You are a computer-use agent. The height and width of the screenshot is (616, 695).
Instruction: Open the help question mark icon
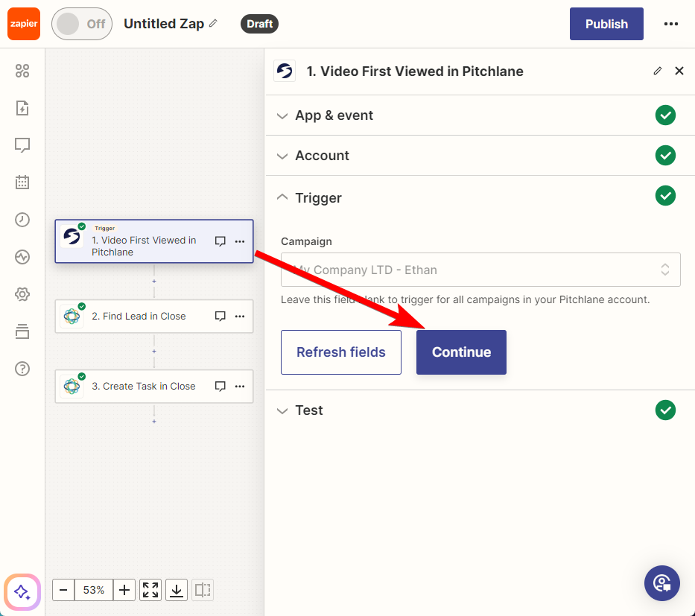point(22,368)
